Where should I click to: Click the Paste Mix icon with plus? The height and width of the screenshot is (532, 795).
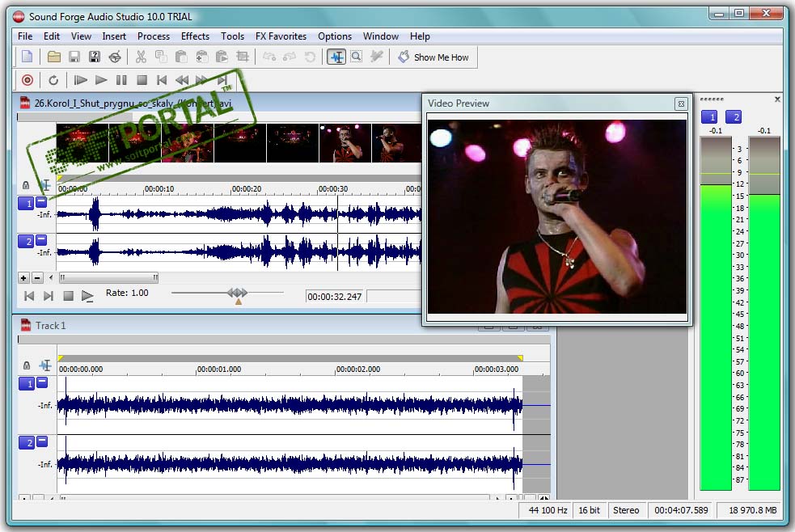(x=202, y=57)
